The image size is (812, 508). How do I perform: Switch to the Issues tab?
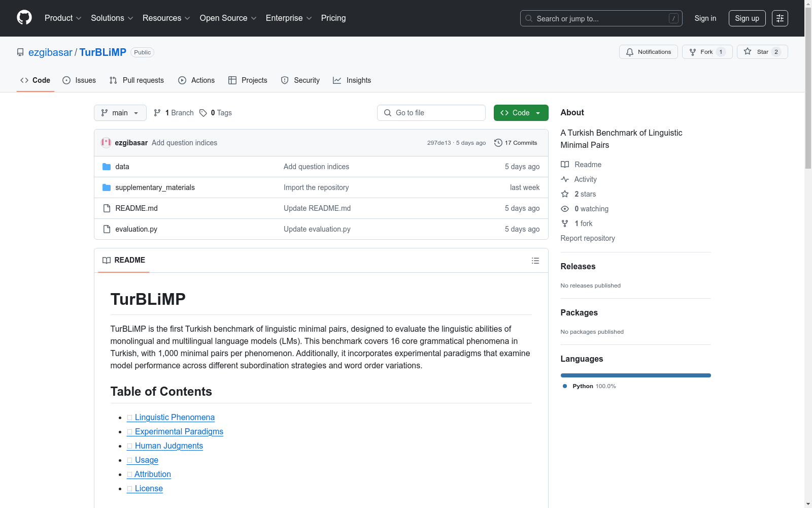(x=79, y=80)
